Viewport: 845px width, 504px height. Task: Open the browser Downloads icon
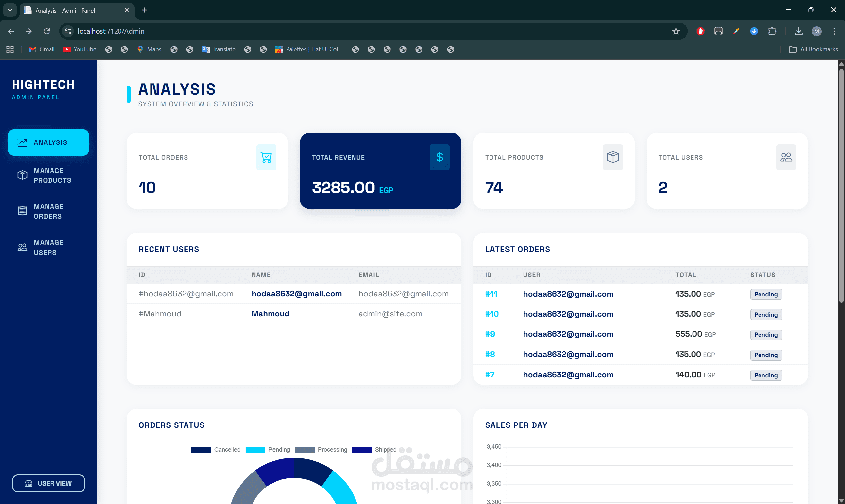pyautogui.click(x=799, y=31)
